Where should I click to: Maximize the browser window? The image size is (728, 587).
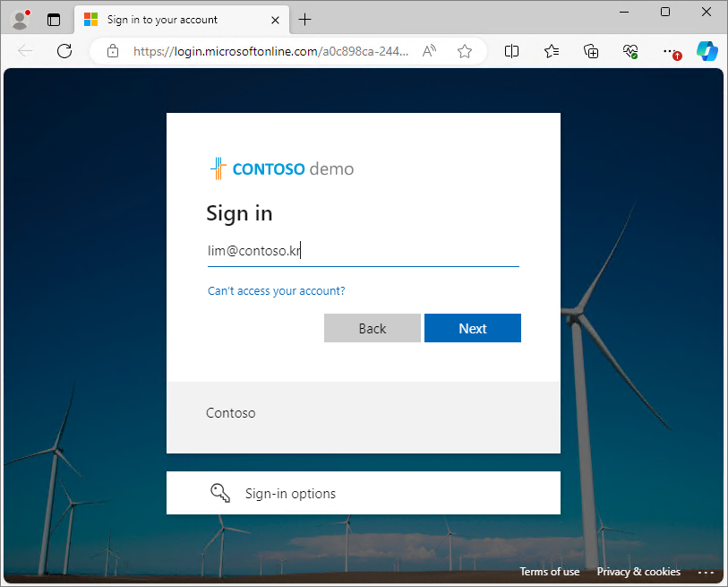tap(664, 12)
